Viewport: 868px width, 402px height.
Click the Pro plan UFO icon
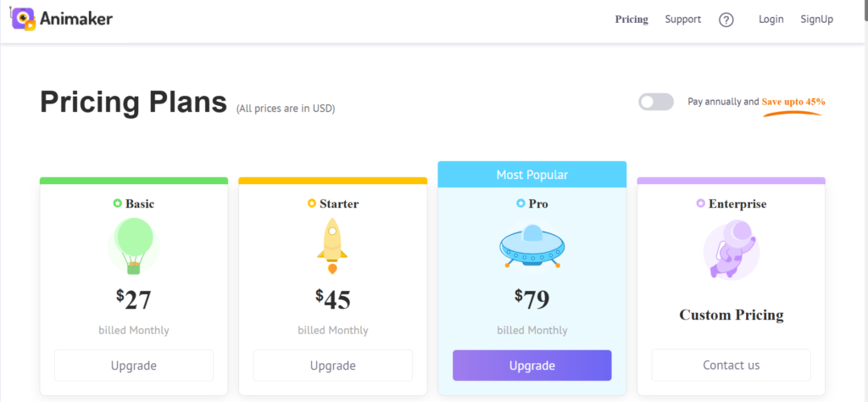(532, 247)
